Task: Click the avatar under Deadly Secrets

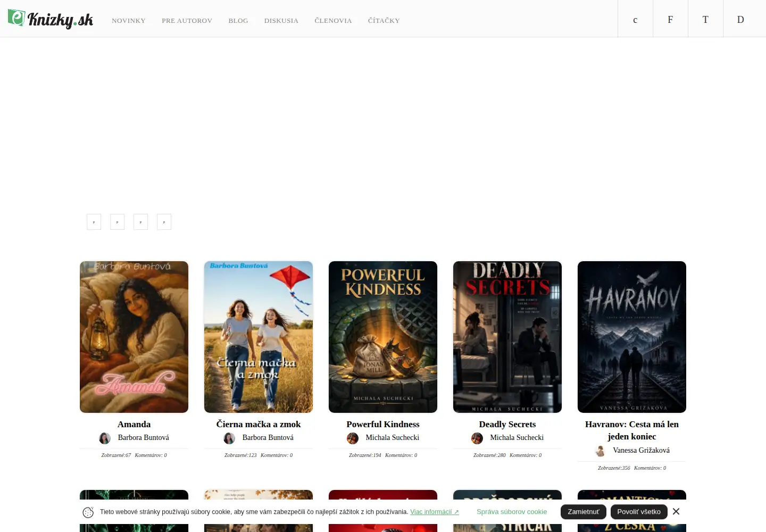Action: (x=477, y=438)
